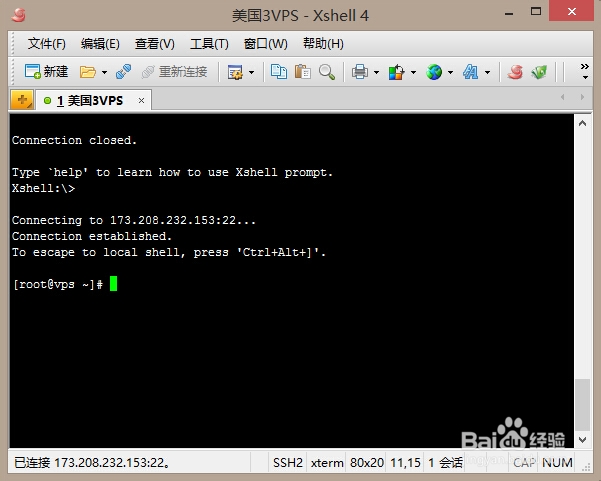Viewport: 601px width, 481px height.
Task: Click the 1 会话 status bar entry
Action: pos(445,463)
